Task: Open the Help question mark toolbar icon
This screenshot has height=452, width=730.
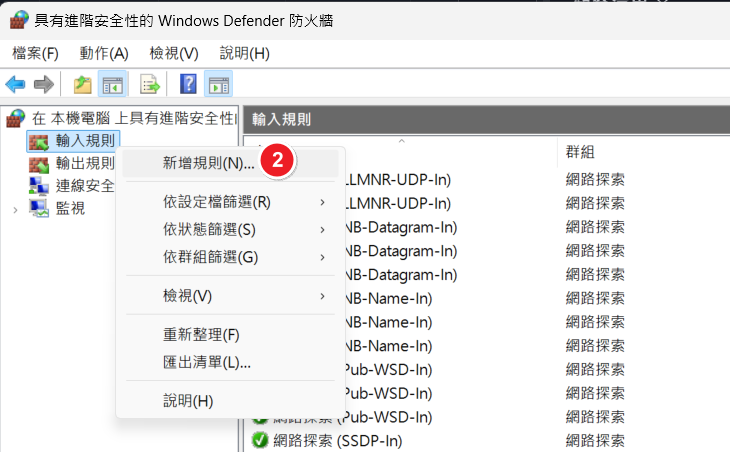Action: [x=188, y=84]
